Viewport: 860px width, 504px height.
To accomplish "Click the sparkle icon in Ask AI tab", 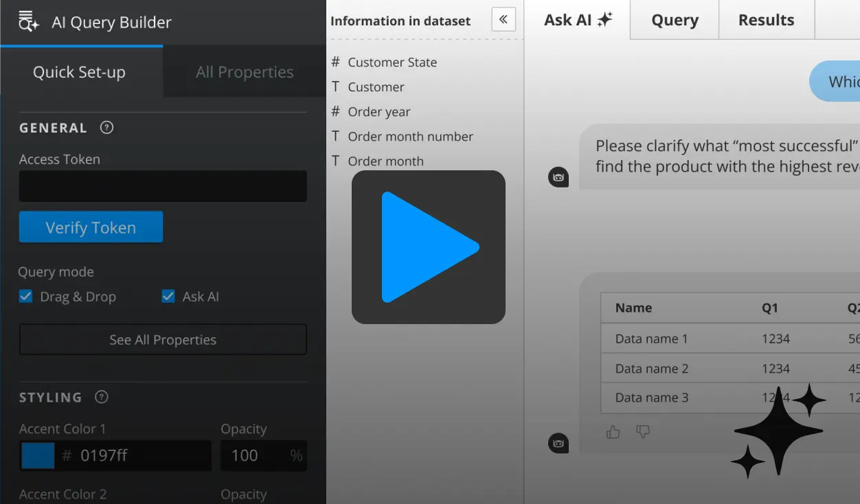I will coord(604,20).
